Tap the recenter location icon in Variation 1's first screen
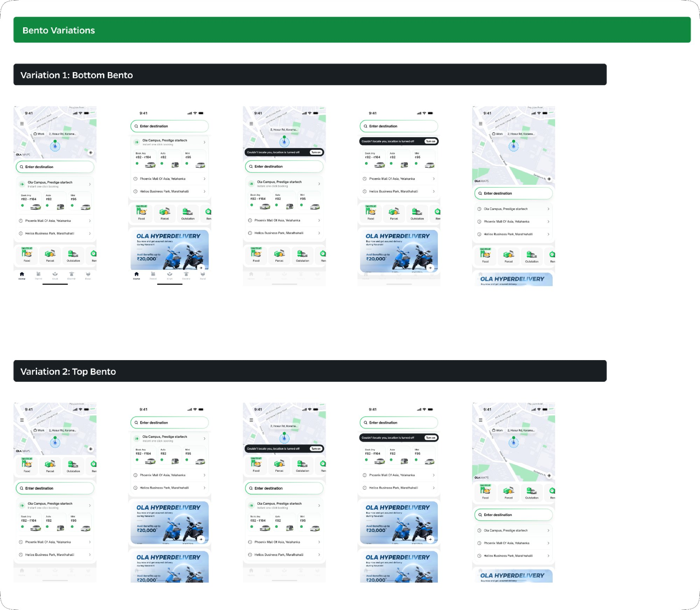The width and height of the screenshot is (700, 610). 91,153
